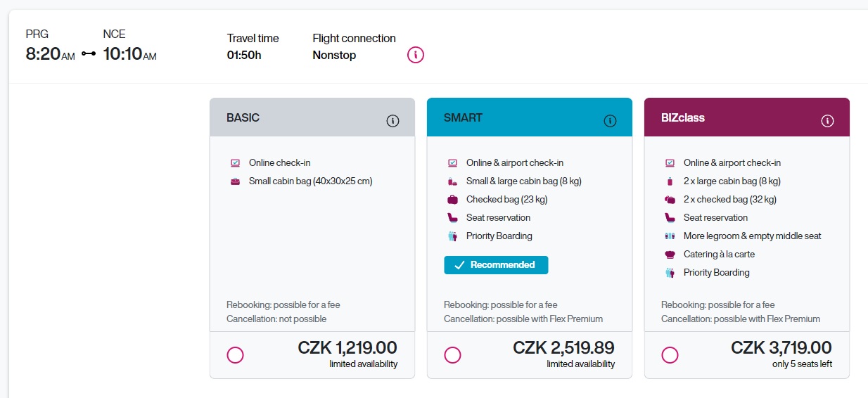Click the Recommended badge on SMART
Viewport: 868px width, 398px height.
click(496, 265)
